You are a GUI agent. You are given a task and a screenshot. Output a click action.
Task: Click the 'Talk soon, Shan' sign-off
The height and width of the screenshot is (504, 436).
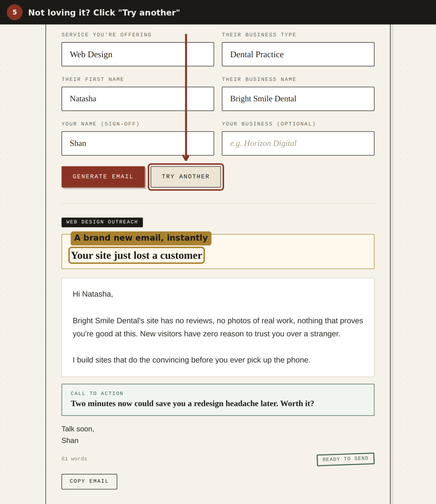[x=78, y=435]
